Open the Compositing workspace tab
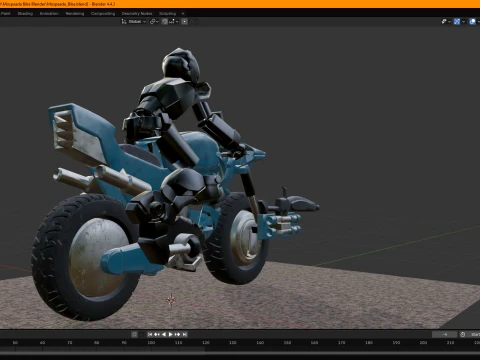 click(x=103, y=14)
